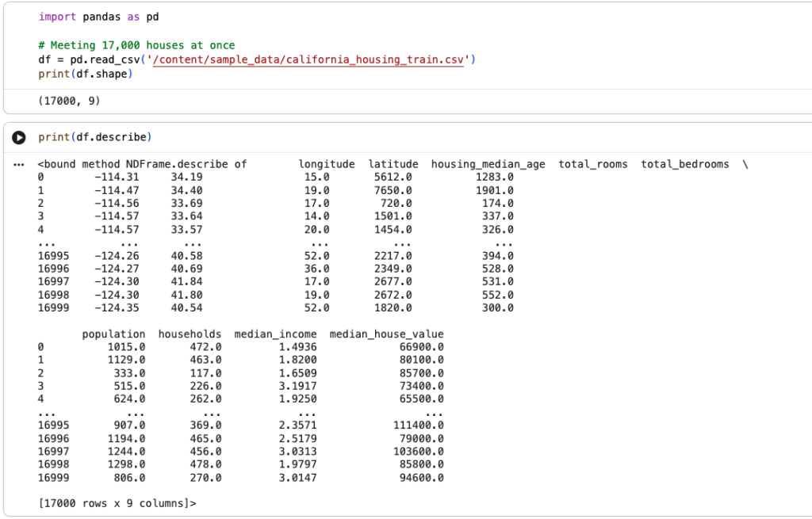Select the value 33.69 in row 2

pyautogui.click(x=186, y=204)
